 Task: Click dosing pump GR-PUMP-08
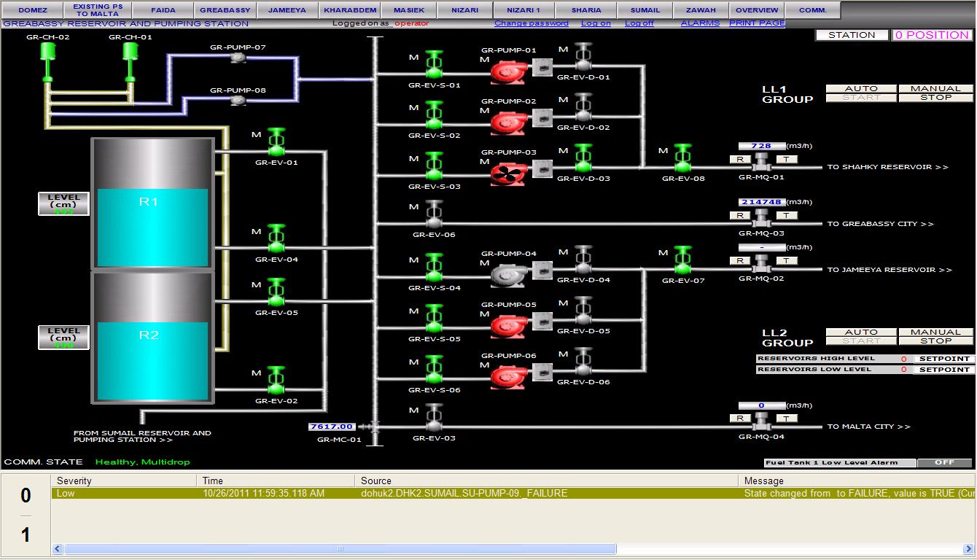click(237, 101)
